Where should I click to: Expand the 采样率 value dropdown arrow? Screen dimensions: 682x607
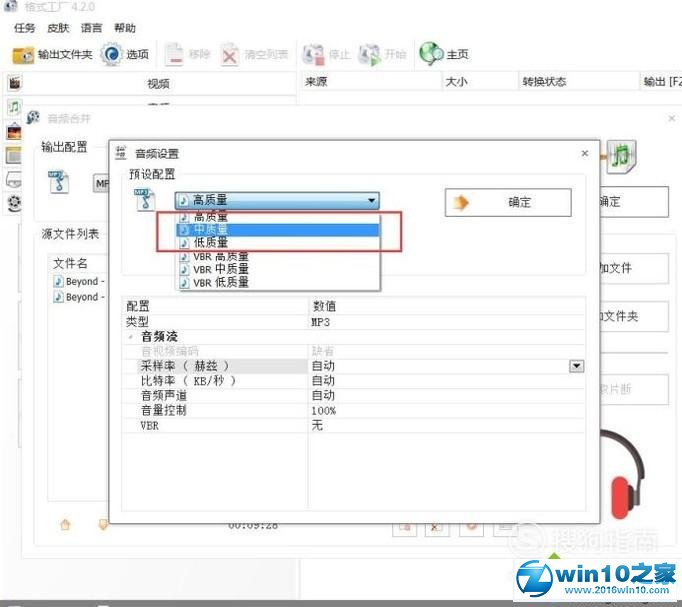click(x=576, y=366)
